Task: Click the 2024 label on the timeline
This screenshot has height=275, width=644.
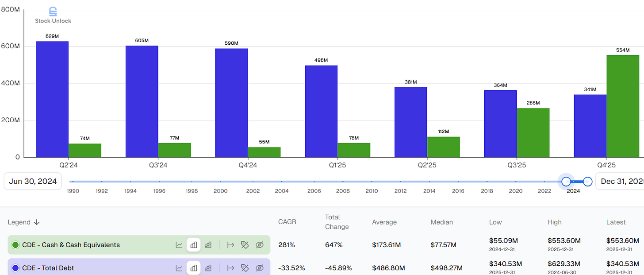Action: pos(573,191)
